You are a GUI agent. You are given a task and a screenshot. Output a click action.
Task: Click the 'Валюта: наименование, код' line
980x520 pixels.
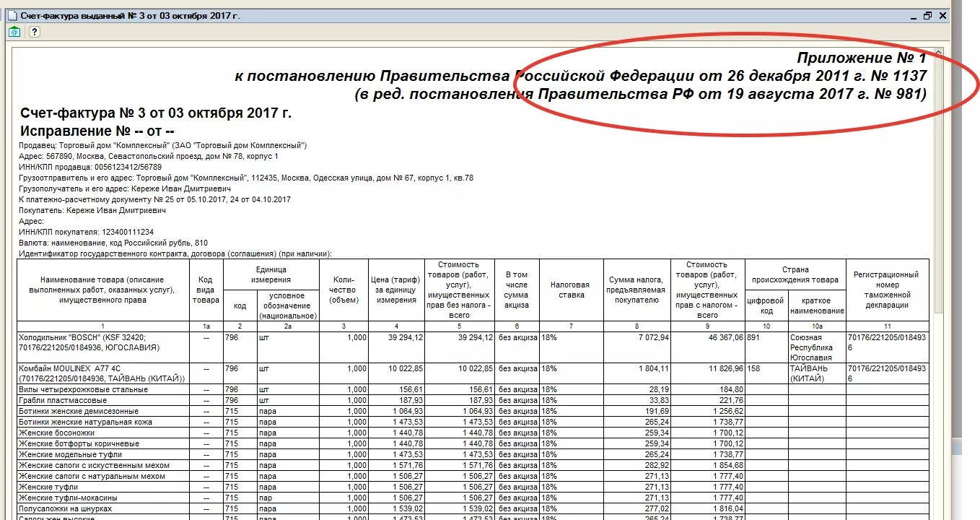coord(113,243)
